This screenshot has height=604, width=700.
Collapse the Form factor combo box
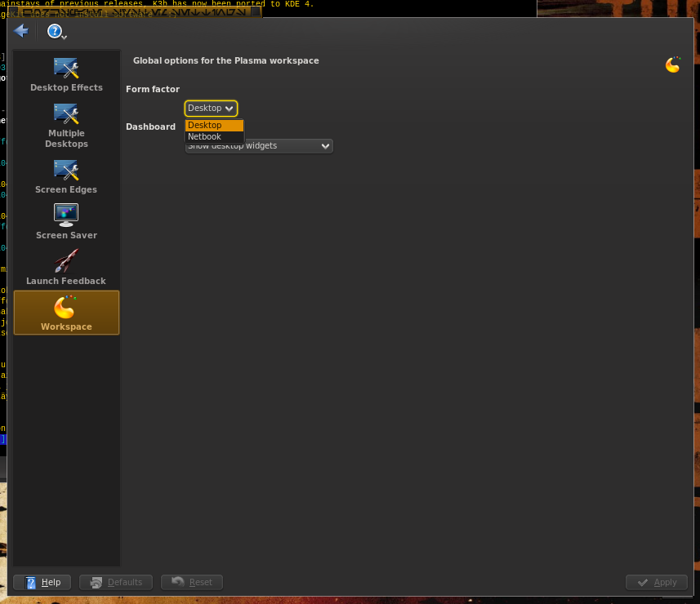[x=211, y=109]
